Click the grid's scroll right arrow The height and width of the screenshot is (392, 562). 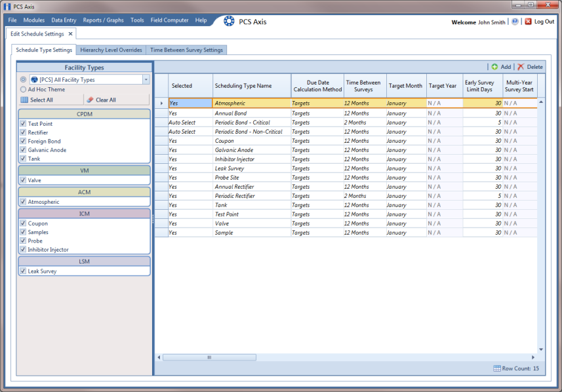click(533, 357)
